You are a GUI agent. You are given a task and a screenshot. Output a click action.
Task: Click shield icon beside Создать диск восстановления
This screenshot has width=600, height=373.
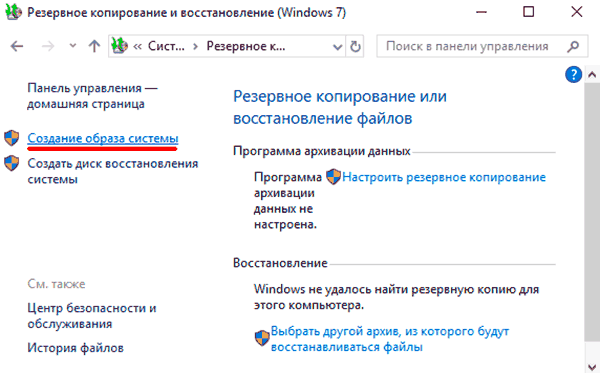pos(11,163)
